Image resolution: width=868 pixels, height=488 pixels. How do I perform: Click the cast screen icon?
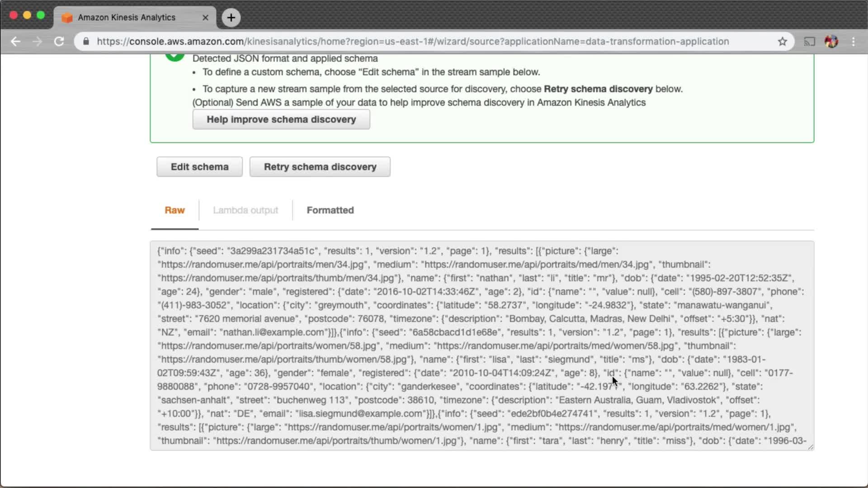point(809,42)
